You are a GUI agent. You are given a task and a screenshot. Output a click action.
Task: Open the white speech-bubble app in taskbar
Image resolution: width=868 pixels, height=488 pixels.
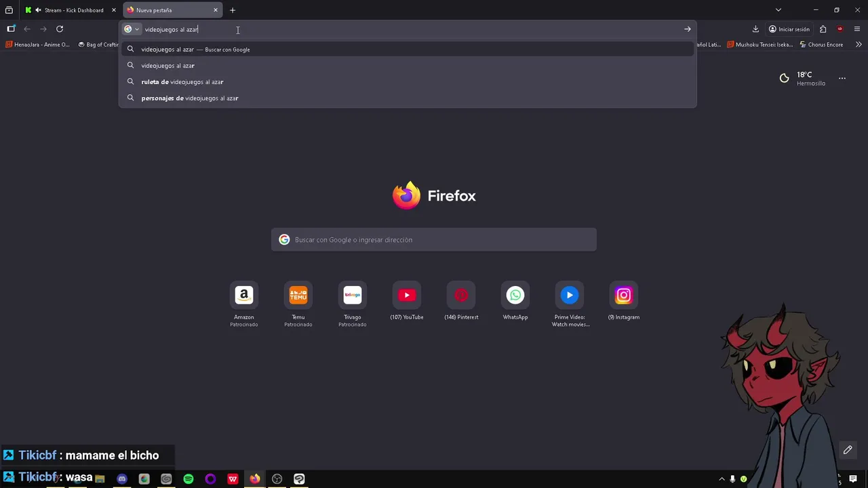point(299,479)
